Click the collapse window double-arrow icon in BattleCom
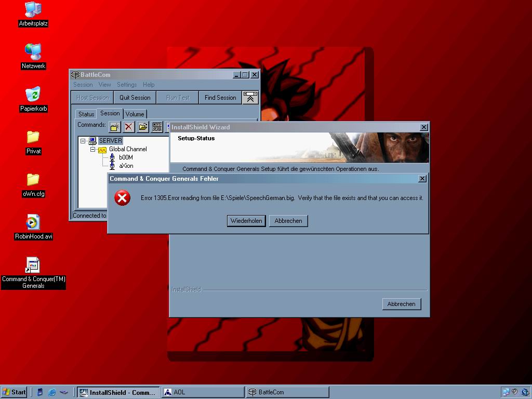 point(250,97)
